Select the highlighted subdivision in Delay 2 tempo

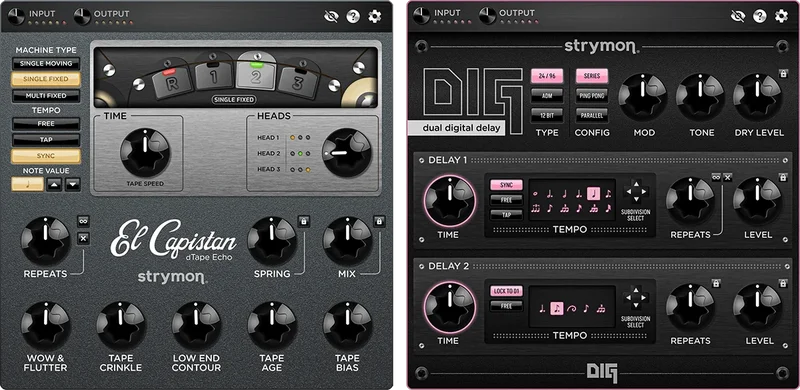tap(557, 308)
